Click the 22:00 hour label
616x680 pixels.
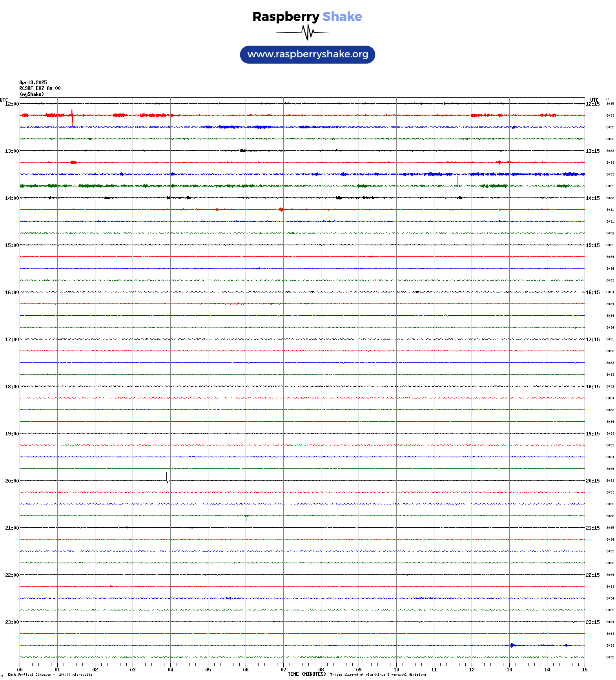12,575
